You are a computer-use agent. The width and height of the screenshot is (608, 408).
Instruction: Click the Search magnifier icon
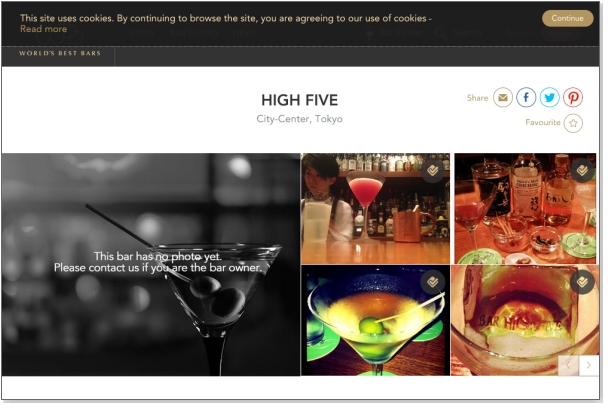click(441, 33)
